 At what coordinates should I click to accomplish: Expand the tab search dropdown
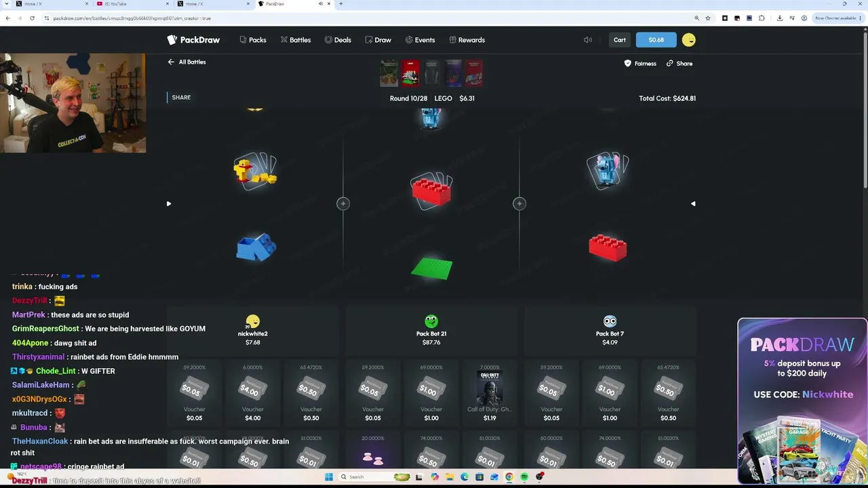pyautogui.click(x=7, y=4)
